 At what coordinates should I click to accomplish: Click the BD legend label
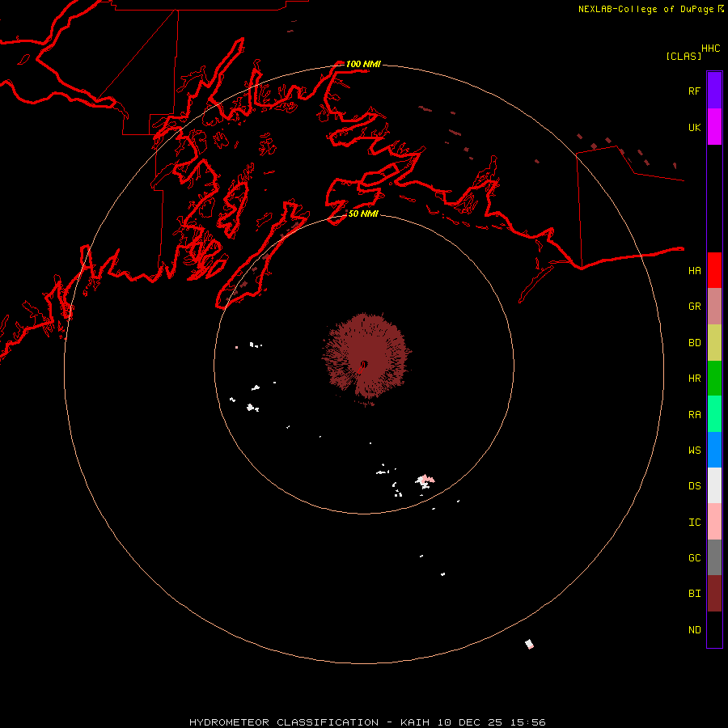pos(694,343)
